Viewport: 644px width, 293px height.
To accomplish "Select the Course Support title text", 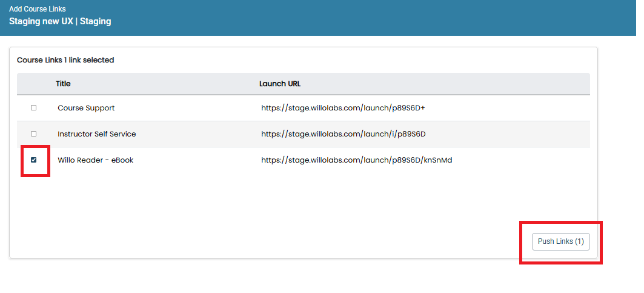I will coord(86,108).
